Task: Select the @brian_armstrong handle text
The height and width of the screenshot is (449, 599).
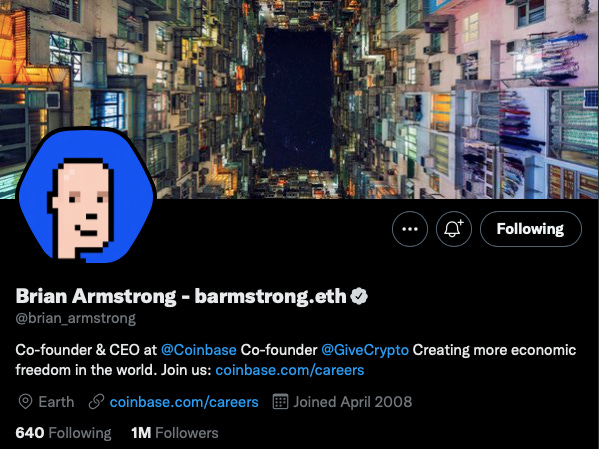Action: point(76,318)
